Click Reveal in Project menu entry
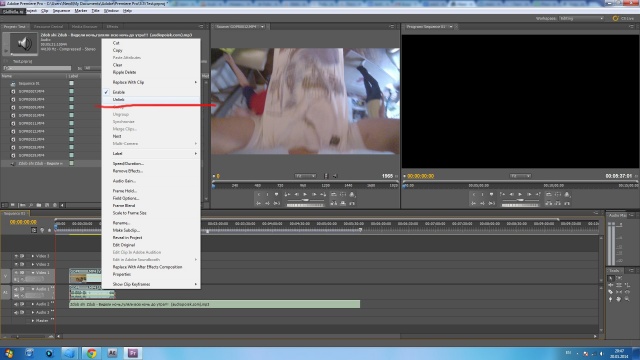 click(x=151, y=238)
